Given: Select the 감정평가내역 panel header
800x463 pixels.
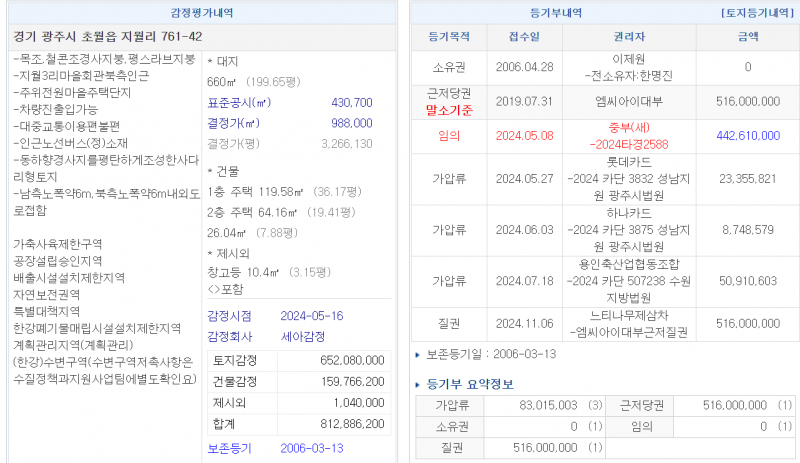Looking at the screenshot, I should (202, 13).
